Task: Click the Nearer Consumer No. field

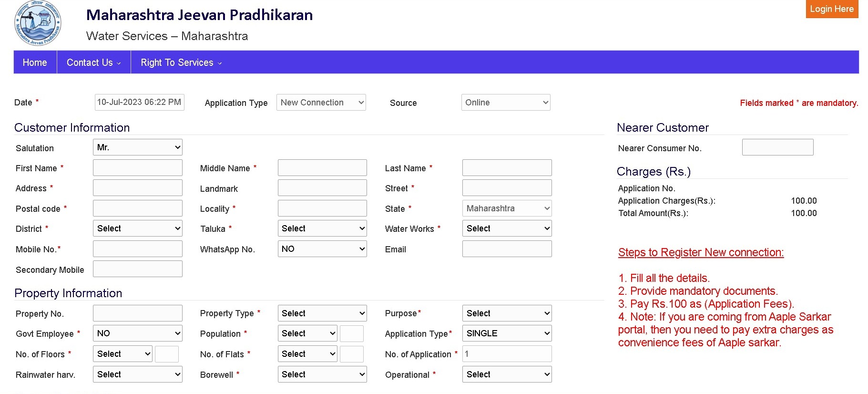Action: [778, 147]
